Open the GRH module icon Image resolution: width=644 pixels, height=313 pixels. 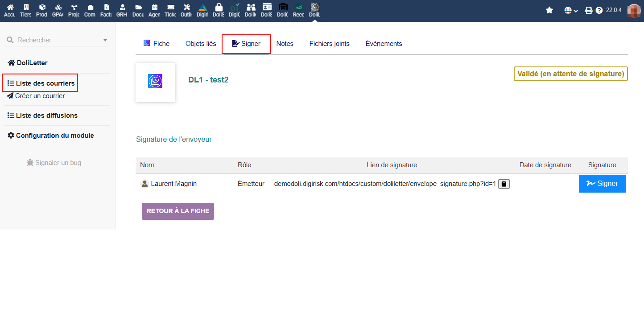122,10
